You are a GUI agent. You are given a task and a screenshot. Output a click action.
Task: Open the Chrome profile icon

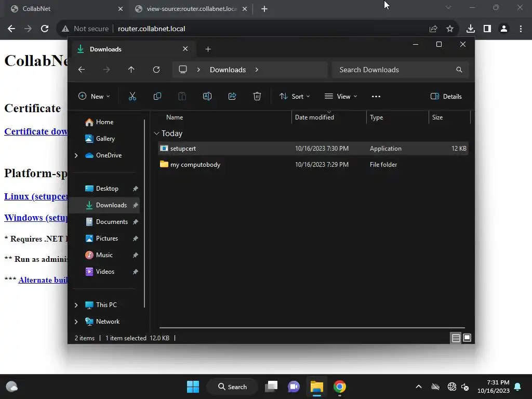(504, 29)
